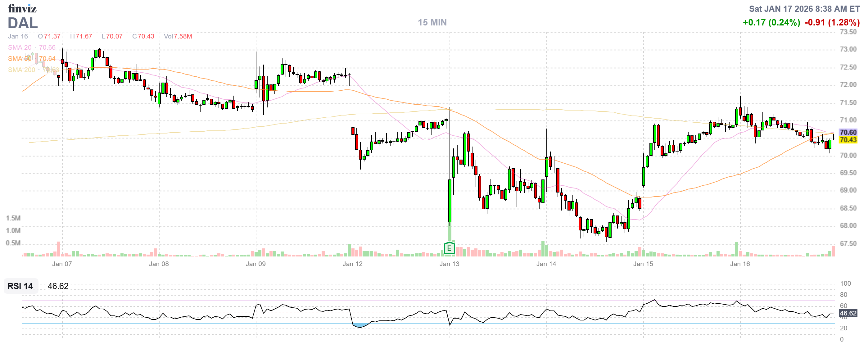Click the red -0.91 (1.28%) change
Image resolution: width=868 pixels, height=349 pixels.
coord(832,23)
